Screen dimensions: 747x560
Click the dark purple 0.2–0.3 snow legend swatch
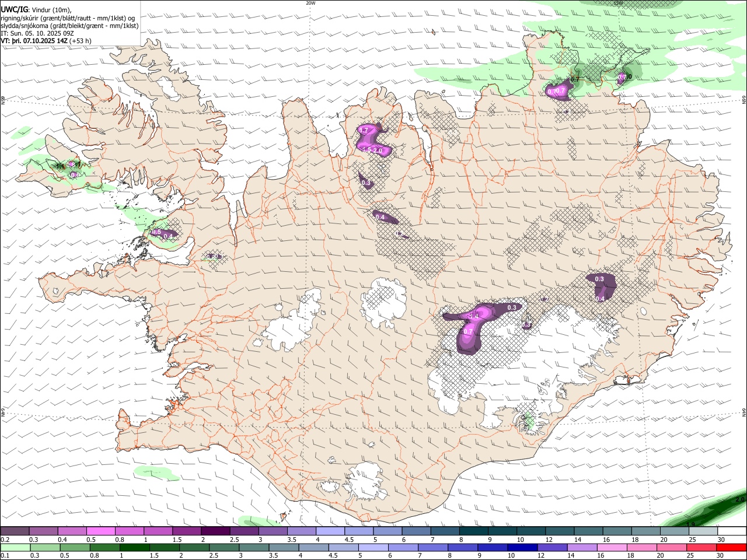(15, 531)
